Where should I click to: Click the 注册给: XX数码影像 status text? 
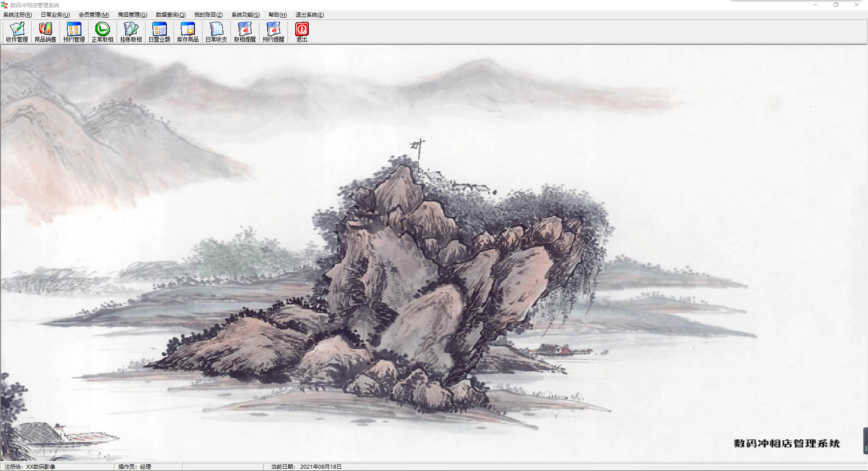click(x=30, y=466)
